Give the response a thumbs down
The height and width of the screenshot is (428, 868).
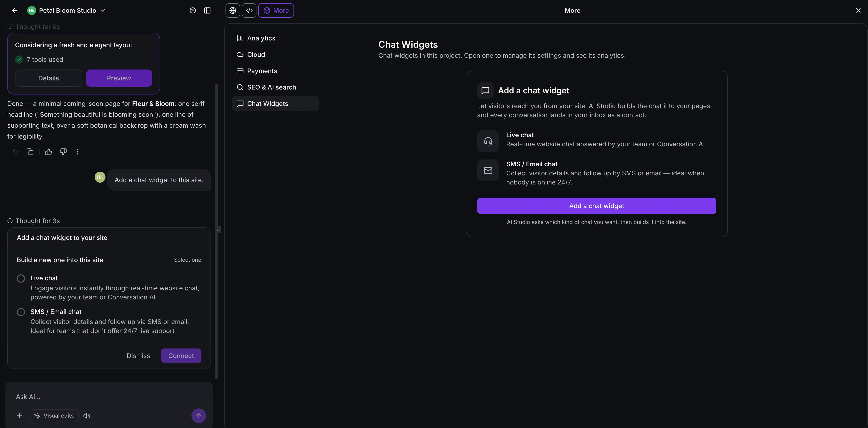point(63,152)
